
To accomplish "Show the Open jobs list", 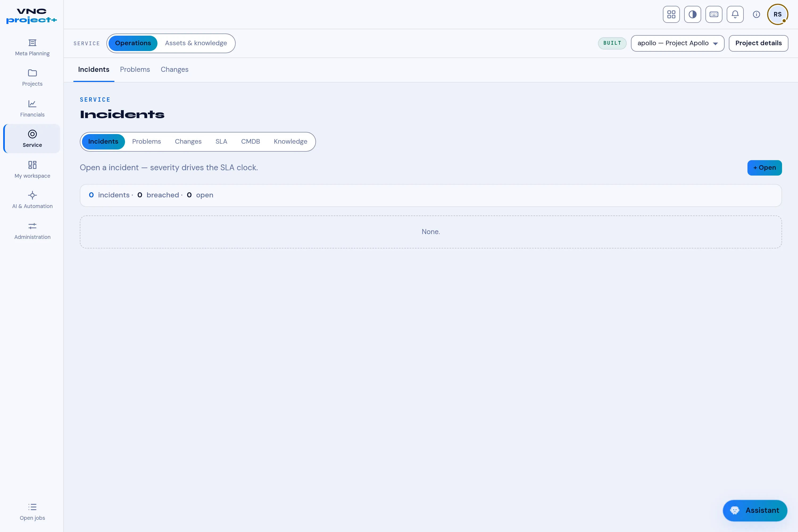I will point(32,512).
